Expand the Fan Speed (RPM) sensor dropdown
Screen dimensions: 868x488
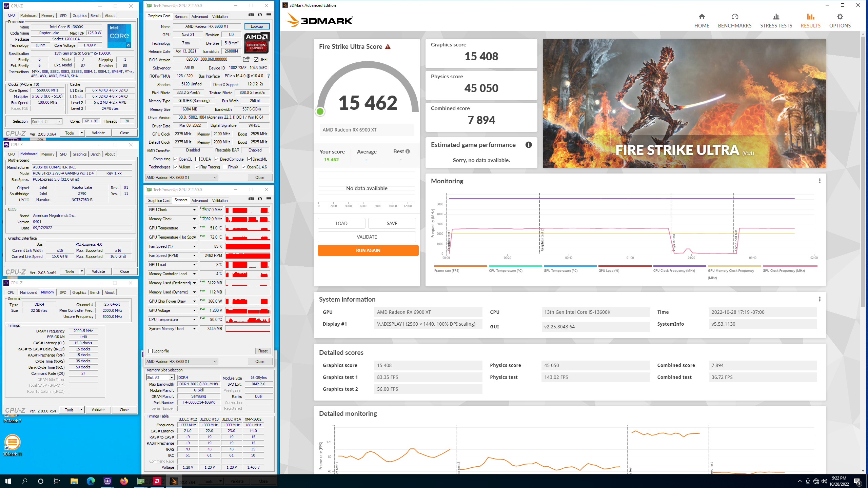pos(194,256)
